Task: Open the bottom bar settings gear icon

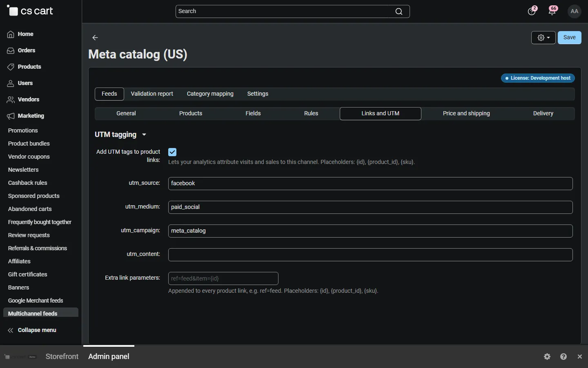Action: [548, 357]
